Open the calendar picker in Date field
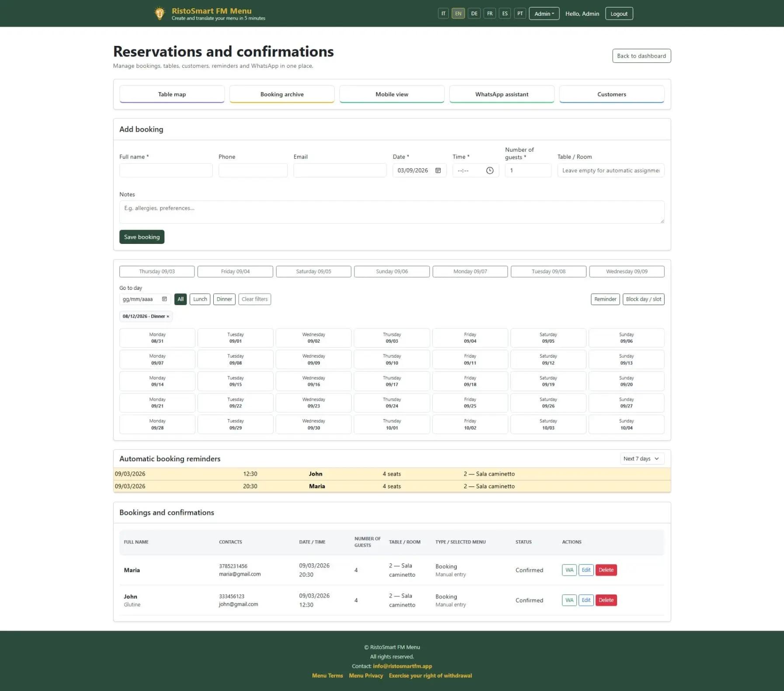Image resolution: width=784 pixels, height=691 pixels. 438,170
